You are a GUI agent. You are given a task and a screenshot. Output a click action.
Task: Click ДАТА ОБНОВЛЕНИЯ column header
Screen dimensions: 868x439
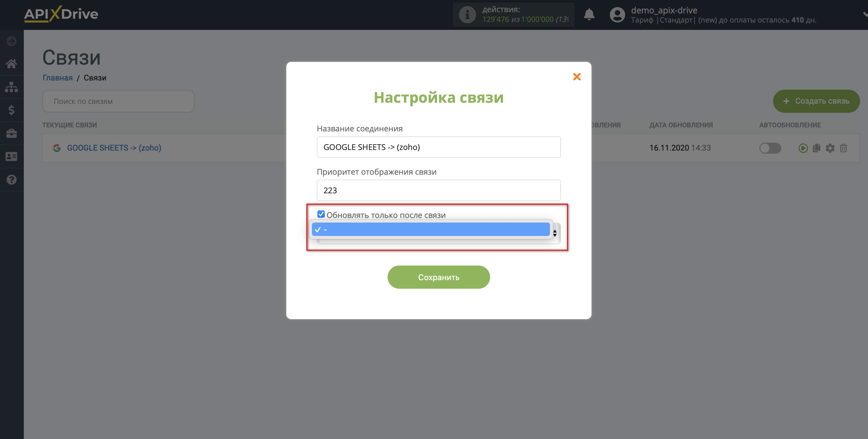[681, 125]
